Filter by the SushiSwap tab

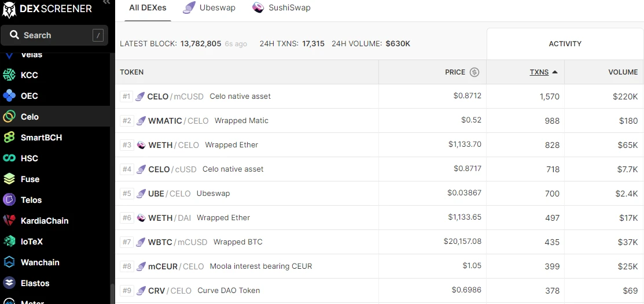point(282,8)
